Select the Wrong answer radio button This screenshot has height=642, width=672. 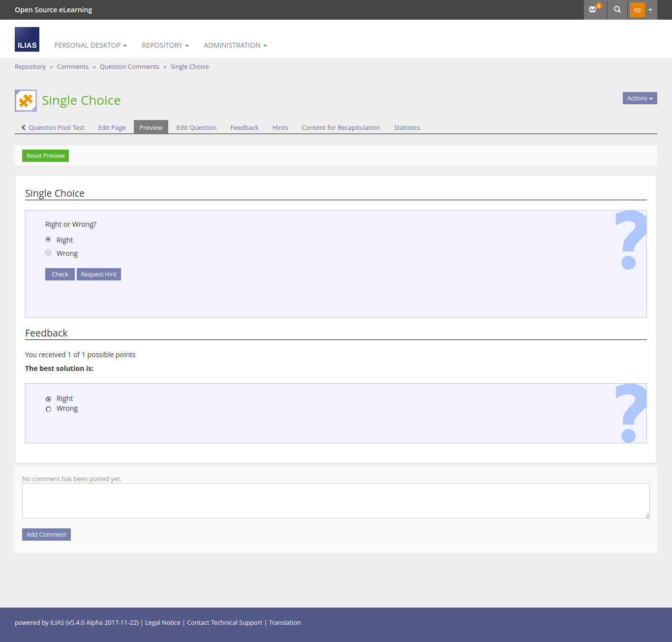point(48,253)
